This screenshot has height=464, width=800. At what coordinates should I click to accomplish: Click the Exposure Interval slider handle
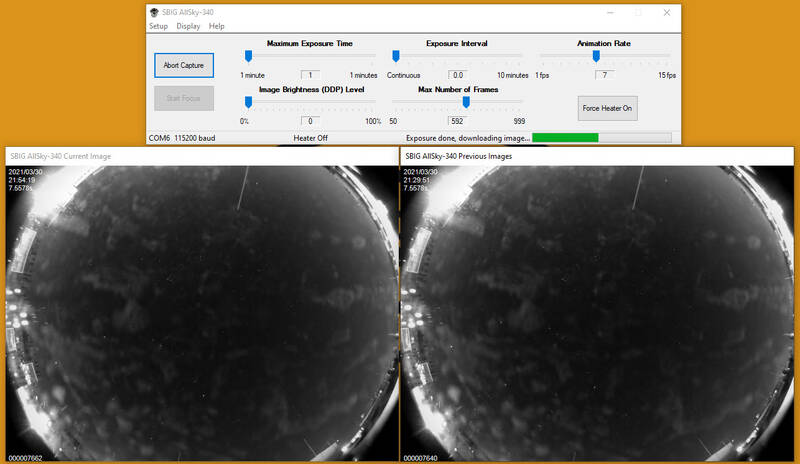[x=396, y=56]
